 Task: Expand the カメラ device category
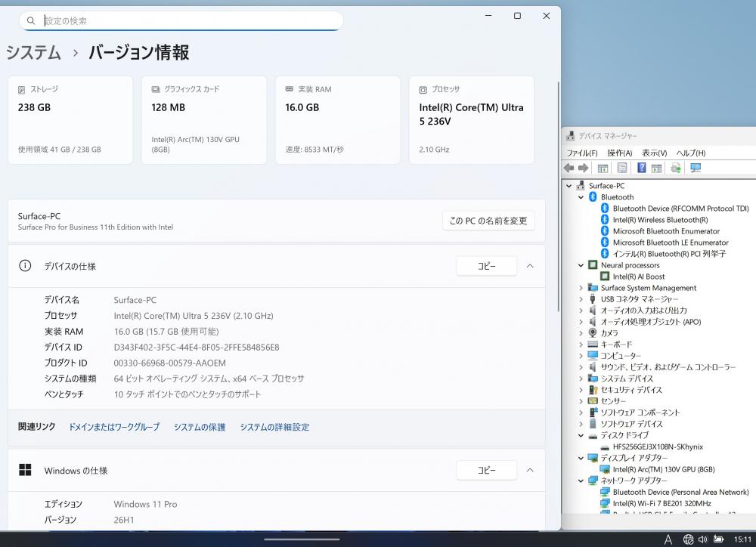pyautogui.click(x=581, y=333)
